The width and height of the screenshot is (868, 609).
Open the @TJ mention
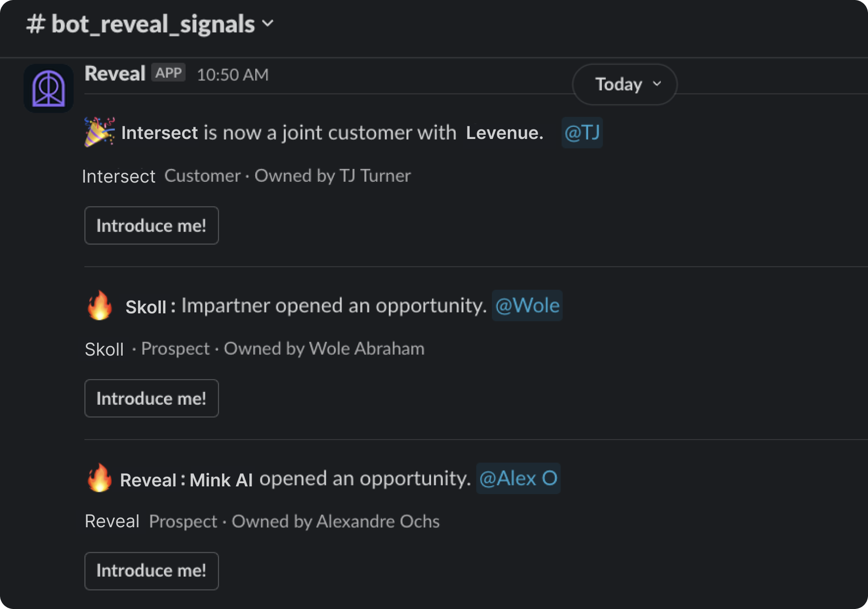[582, 133]
